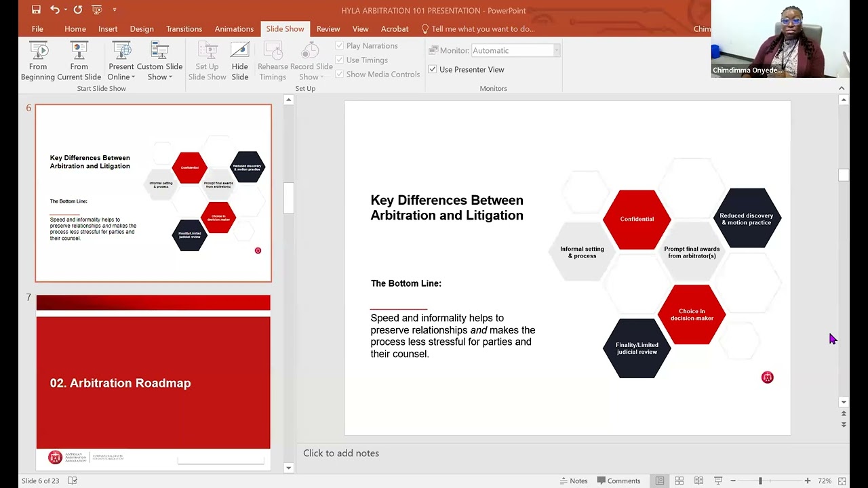Collapse the ribbon with the caret arrow
The image size is (868, 488).
(x=842, y=88)
